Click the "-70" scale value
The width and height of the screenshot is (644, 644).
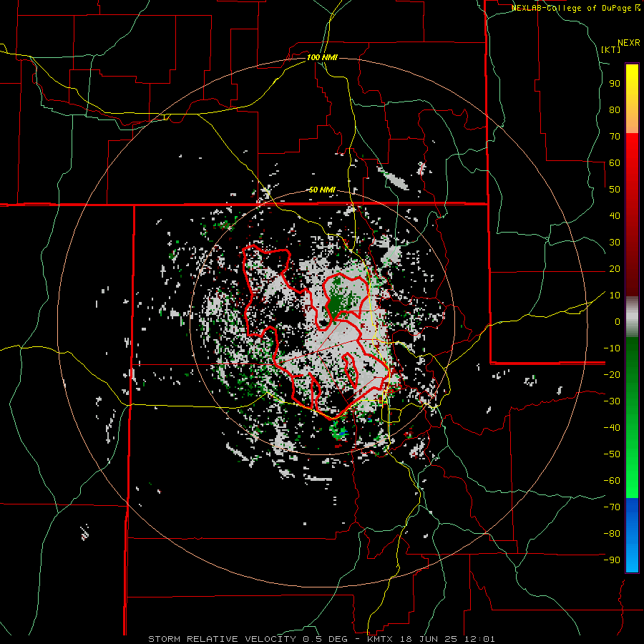(612, 507)
